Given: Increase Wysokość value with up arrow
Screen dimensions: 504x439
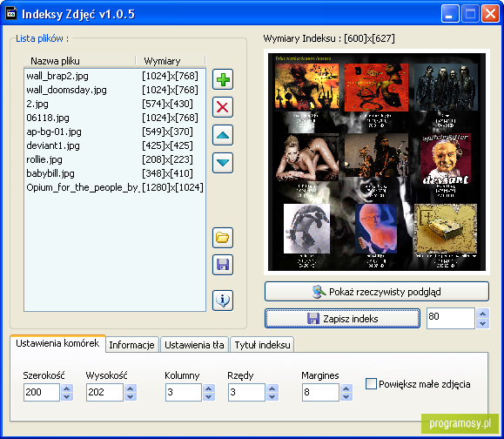Looking at the screenshot, I should (131, 388).
